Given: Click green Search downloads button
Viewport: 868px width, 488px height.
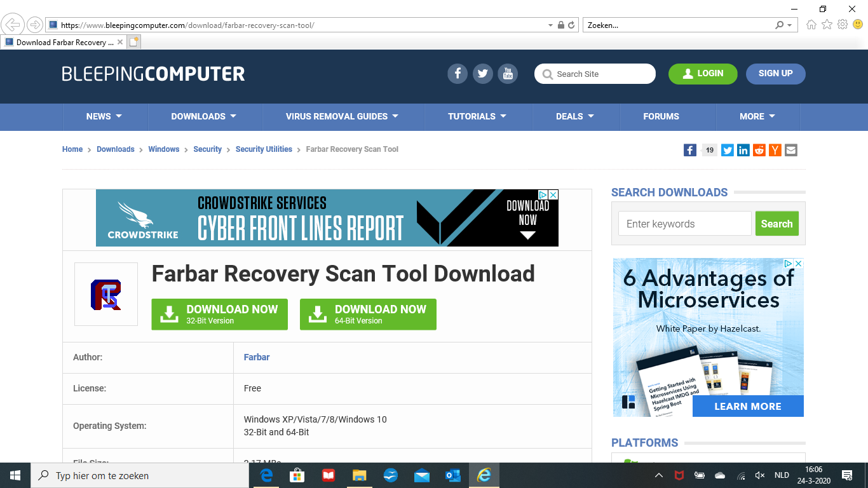Looking at the screenshot, I should 776,224.
